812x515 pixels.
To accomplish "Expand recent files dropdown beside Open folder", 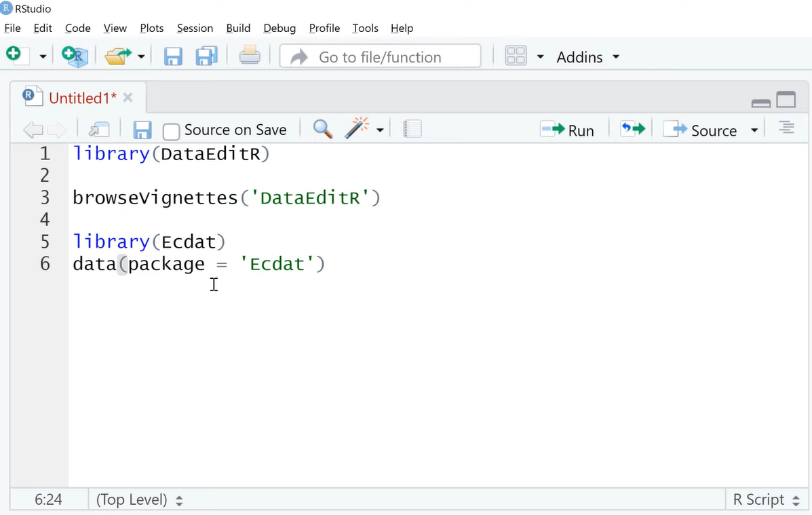I will pyautogui.click(x=141, y=56).
